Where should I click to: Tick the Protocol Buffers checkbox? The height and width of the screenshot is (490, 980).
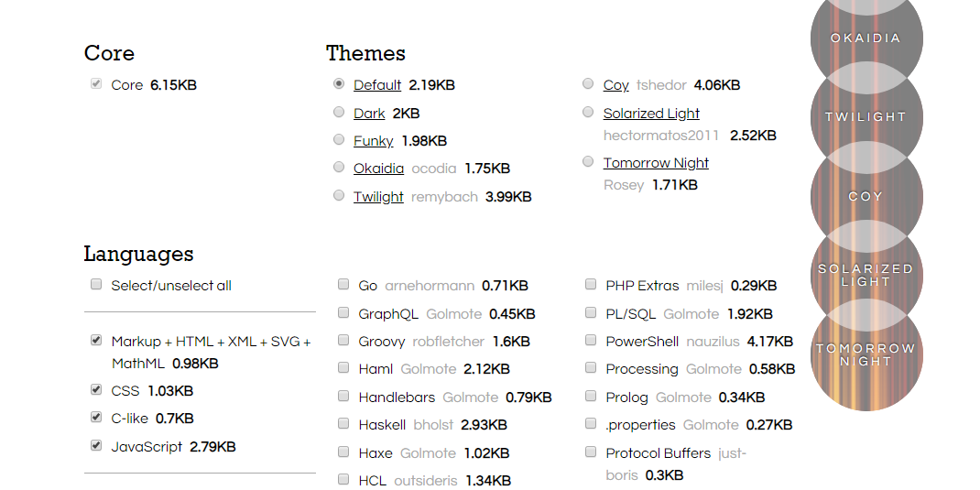[591, 452]
